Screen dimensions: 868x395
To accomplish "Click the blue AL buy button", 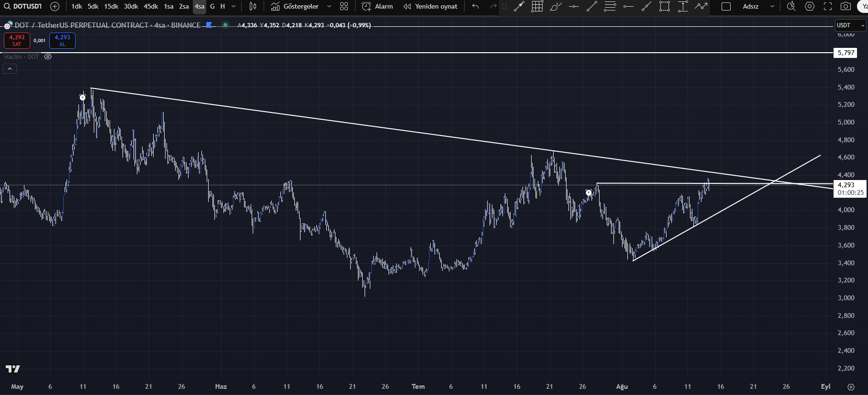I will pos(62,40).
